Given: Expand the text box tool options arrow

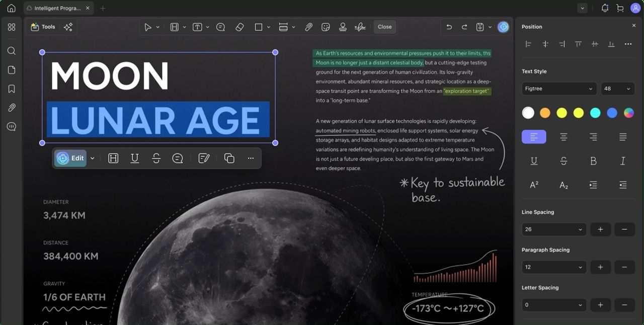Looking at the screenshot, I should (x=207, y=27).
